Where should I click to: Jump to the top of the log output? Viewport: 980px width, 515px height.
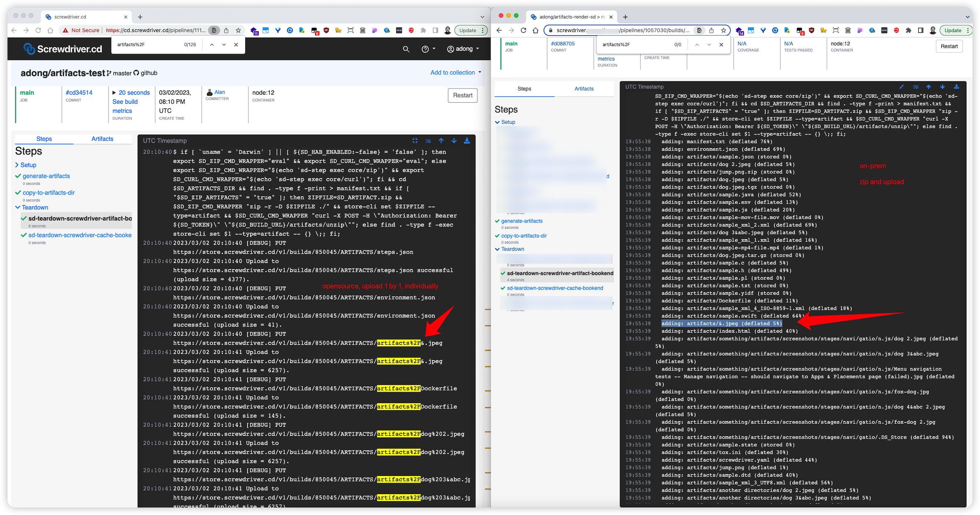tap(441, 141)
